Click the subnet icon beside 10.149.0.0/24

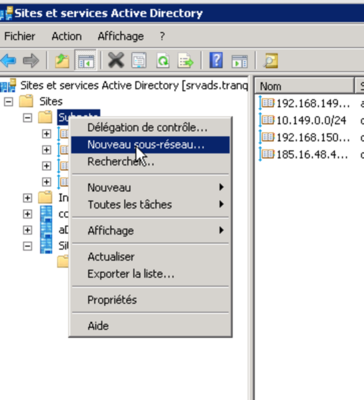click(268, 120)
